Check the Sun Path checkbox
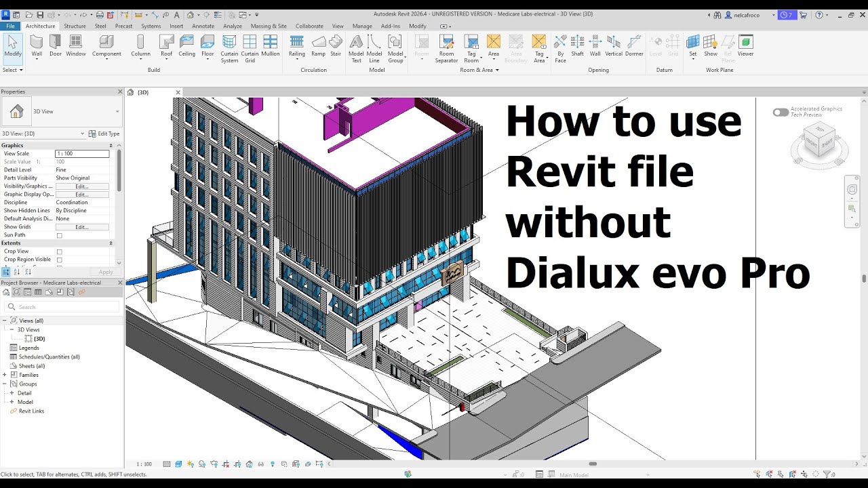Screen dimensions: 868x488 pyautogui.click(x=60, y=235)
